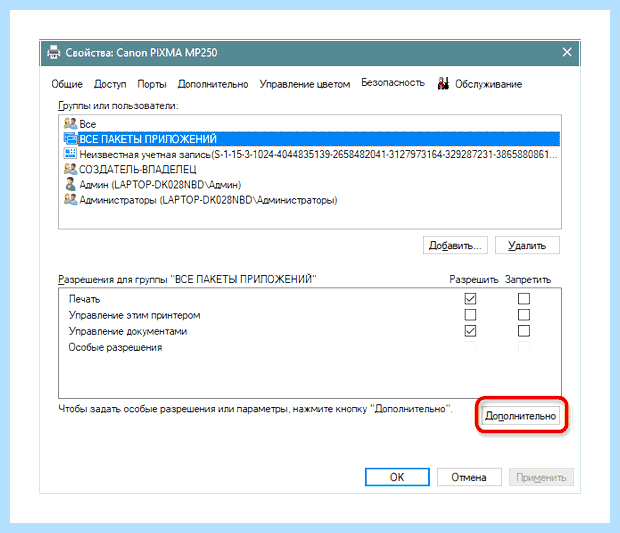The width and height of the screenshot is (620, 533).
Task: Enable Разрешить for Управление этим принтером
Action: (470, 315)
